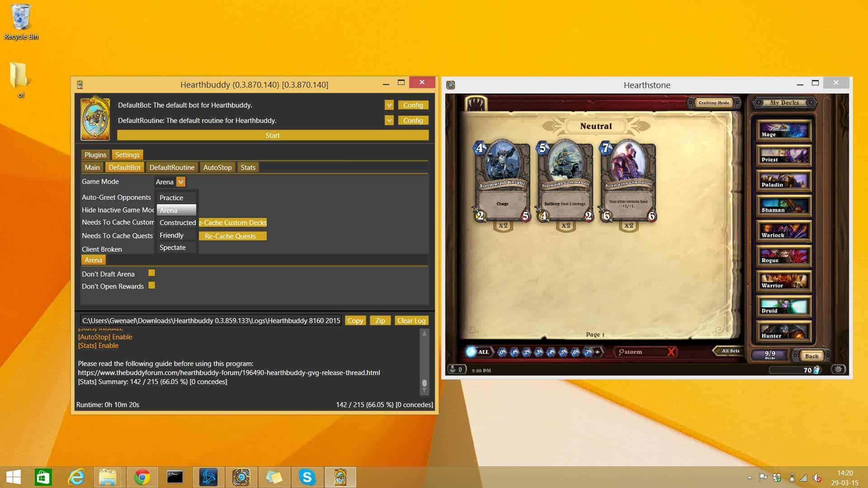Open the Warlock deck
The width and height of the screenshot is (868, 488).
click(784, 232)
